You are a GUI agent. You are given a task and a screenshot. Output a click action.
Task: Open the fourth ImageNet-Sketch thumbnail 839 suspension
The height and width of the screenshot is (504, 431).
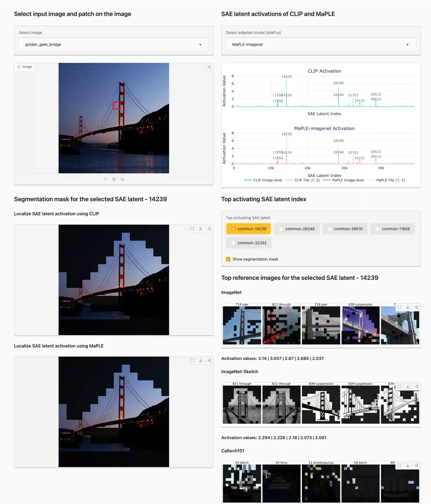click(361, 405)
